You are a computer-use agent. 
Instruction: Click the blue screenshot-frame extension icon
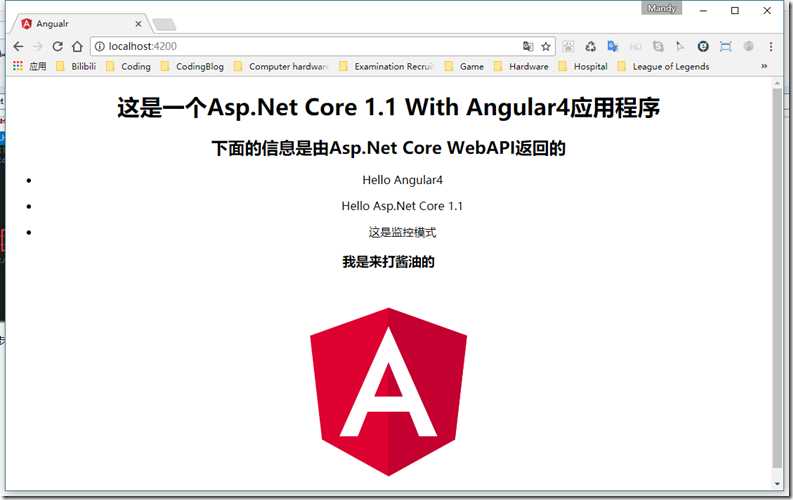click(x=726, y=47)
